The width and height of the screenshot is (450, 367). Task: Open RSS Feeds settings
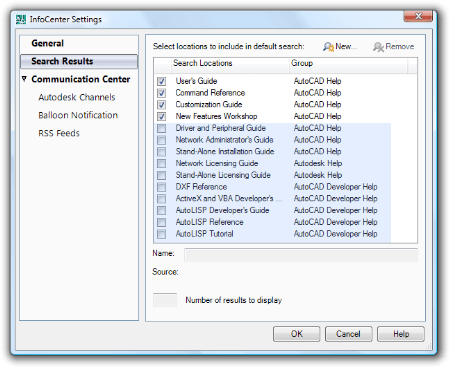59,133
